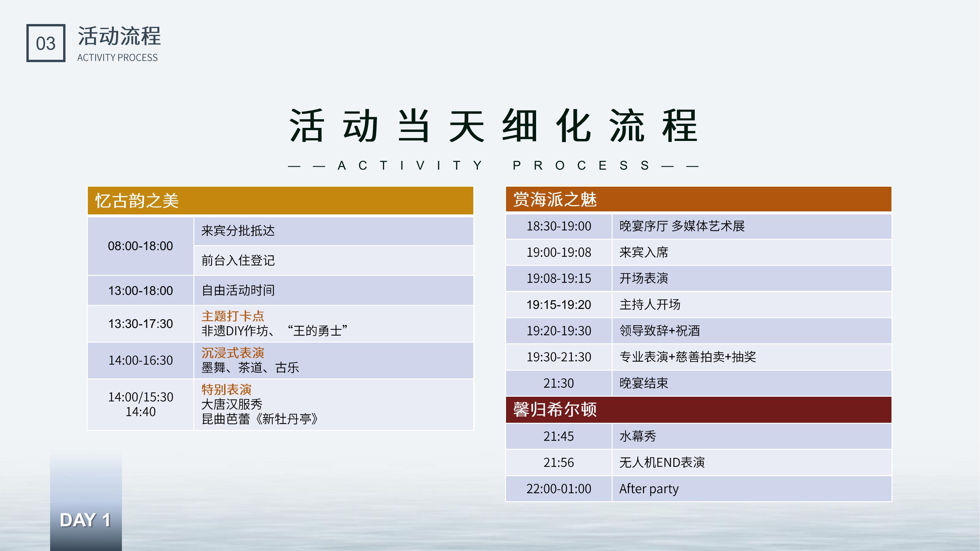Click the '21:56' time cell

pyautogui.click(x=558, y=463)
